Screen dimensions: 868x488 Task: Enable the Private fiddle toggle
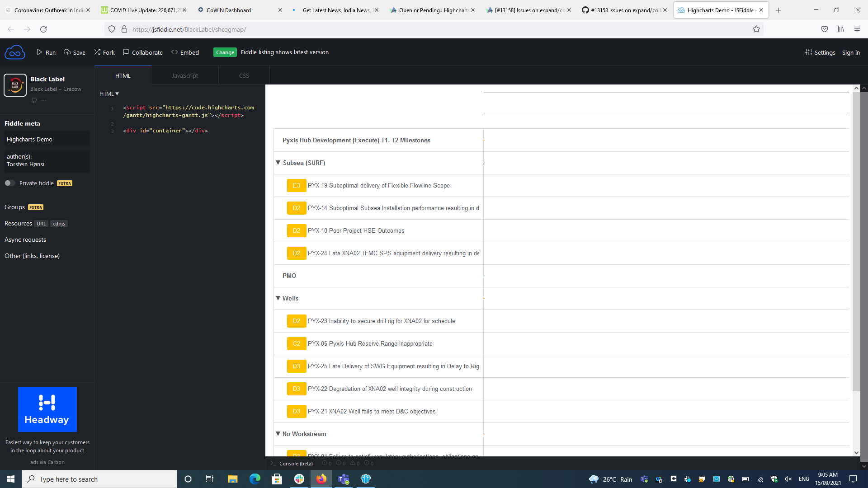(9, 183)
